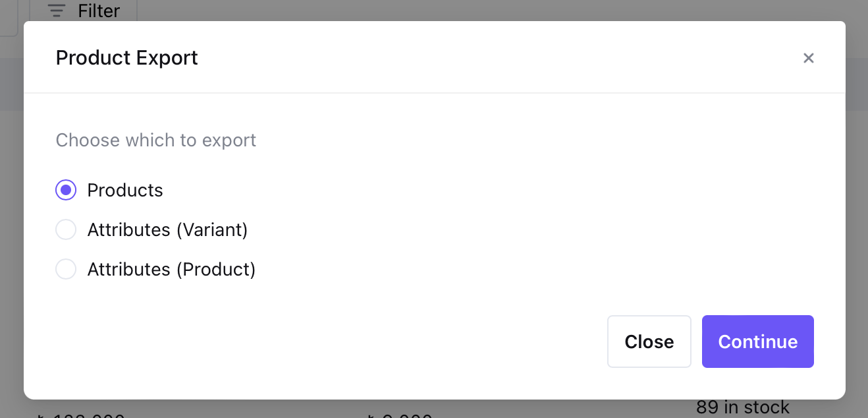Click the "Product Export" dialog title
The image size is (868, 418).
[127, 58]
